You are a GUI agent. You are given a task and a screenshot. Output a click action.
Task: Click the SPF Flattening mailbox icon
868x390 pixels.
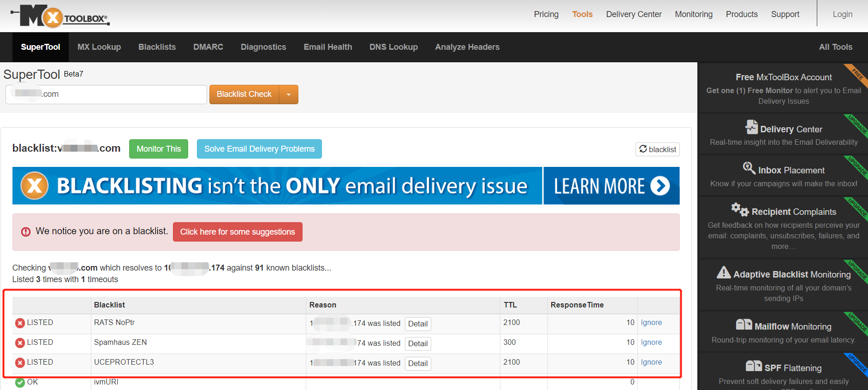pos(754,366)
